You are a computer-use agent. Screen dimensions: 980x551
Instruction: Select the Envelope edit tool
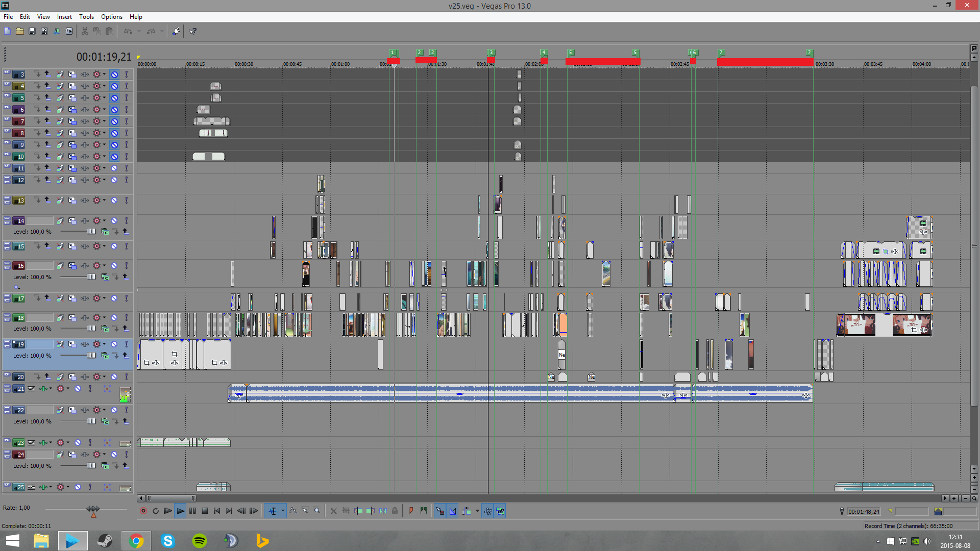coord(293,511)
